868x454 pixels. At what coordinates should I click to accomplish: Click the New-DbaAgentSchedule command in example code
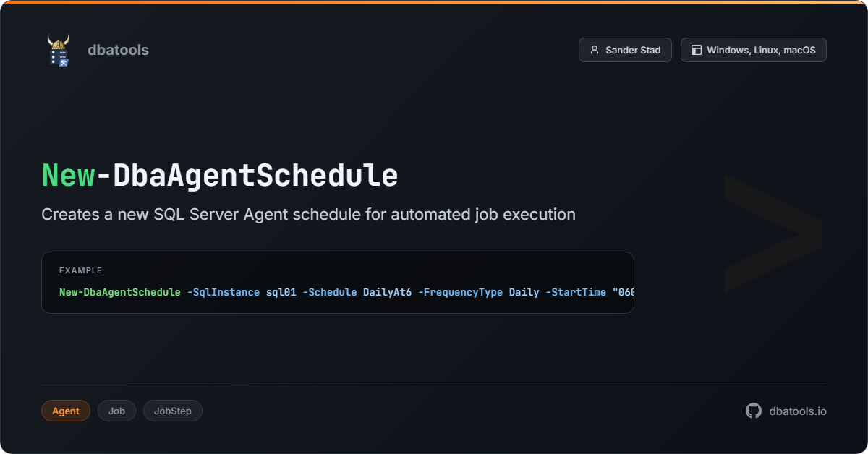(x=120, y=292)
